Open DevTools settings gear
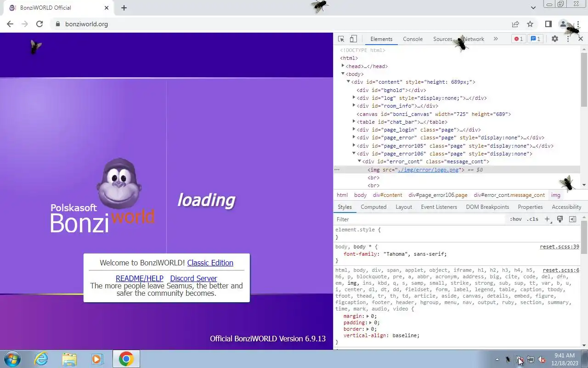The image size is (588, 368). pyautogui.click(x=555, y=39)
